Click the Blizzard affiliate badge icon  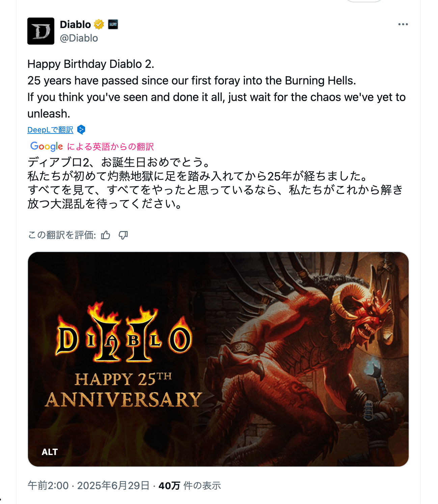[x=113, y=24]
